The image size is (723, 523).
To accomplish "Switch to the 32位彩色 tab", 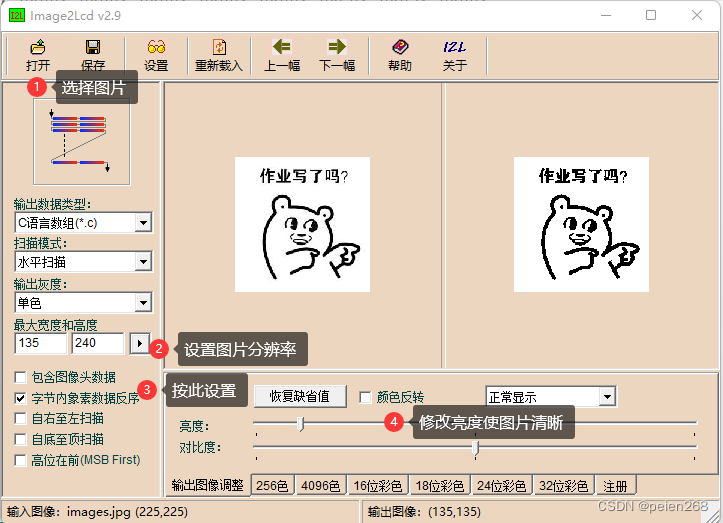I will (563, 486).
